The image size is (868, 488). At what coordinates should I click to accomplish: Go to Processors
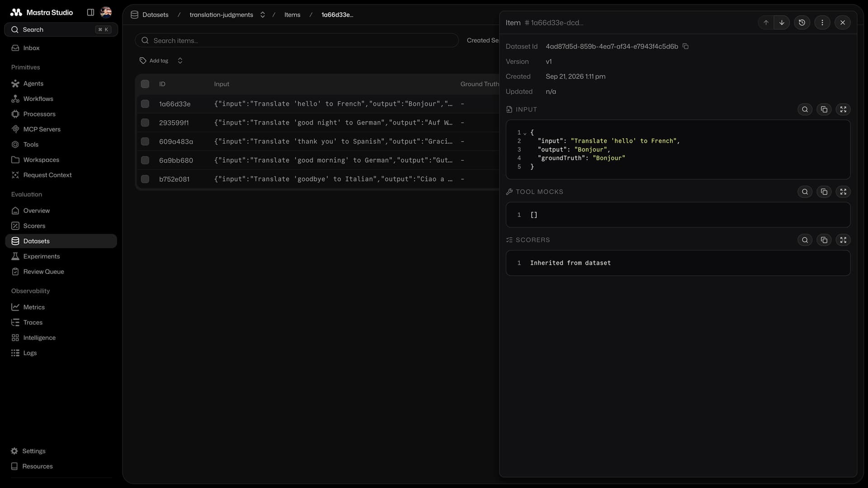click(61, 114)
